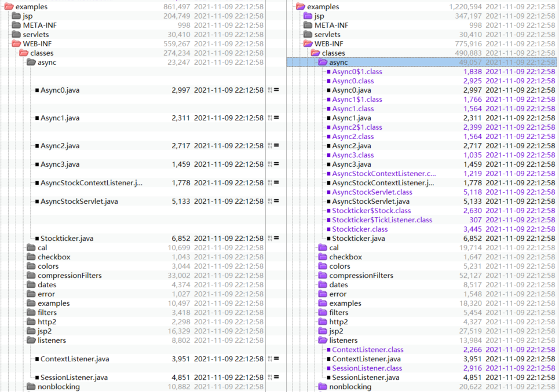Click the META-INF folder icon in right pane
Screen dimensions: 559x392
pyautogui.click(x=308, y=25)
